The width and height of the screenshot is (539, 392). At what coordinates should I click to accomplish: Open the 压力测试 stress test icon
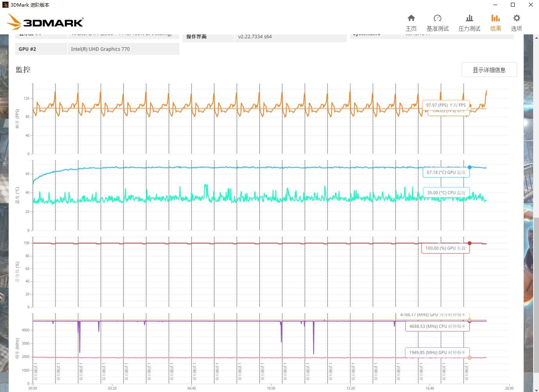click(469, 23)
